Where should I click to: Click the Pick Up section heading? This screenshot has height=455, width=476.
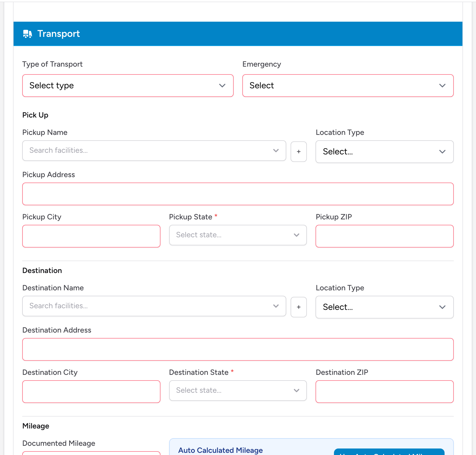(x=35, y=115)
